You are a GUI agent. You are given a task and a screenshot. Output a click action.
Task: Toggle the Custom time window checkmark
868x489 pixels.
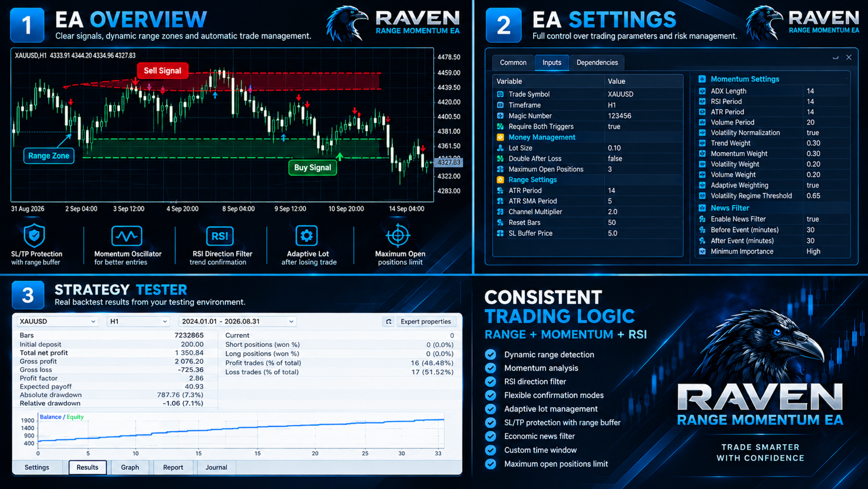point(491,450)
